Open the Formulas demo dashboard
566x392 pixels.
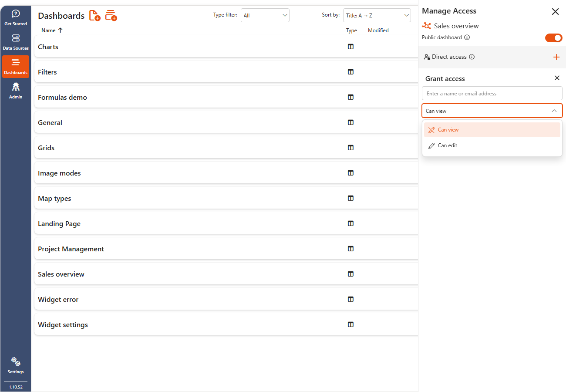click(x=62, y=97)
